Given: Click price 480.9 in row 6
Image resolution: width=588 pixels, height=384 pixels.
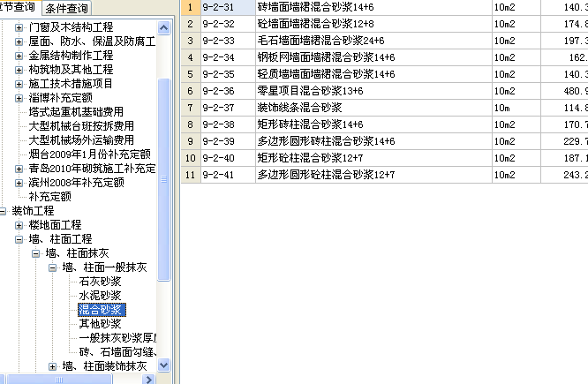Looking at the screenshot, I should tap(564, 91).
